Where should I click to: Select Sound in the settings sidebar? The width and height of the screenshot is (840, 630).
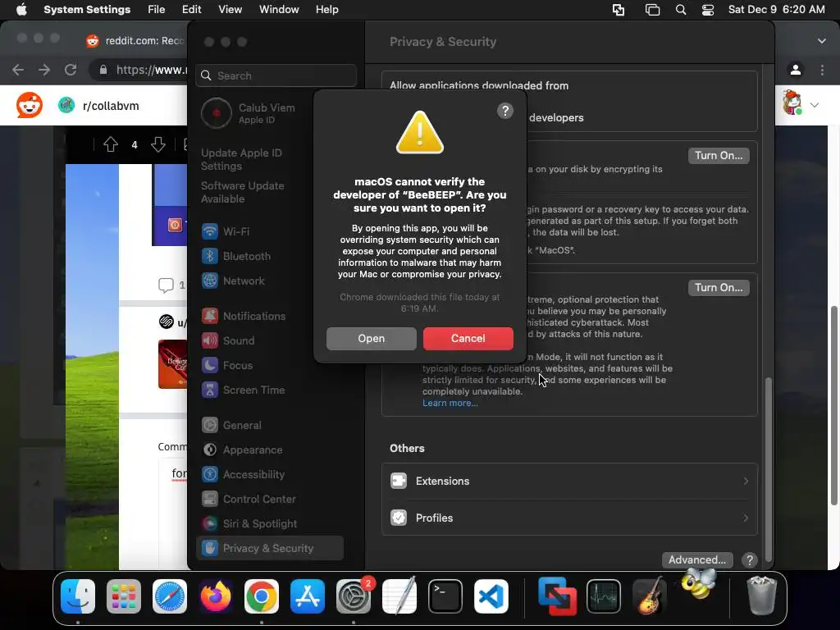pyautogui.click(x=270, y=340)
